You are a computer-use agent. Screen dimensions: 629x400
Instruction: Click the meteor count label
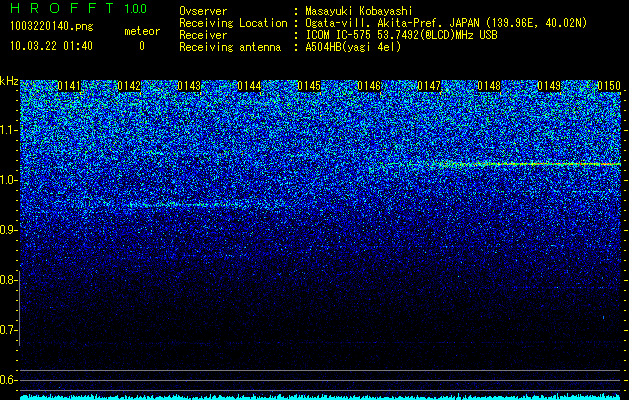pyautogui.click(x=142, y=31)
